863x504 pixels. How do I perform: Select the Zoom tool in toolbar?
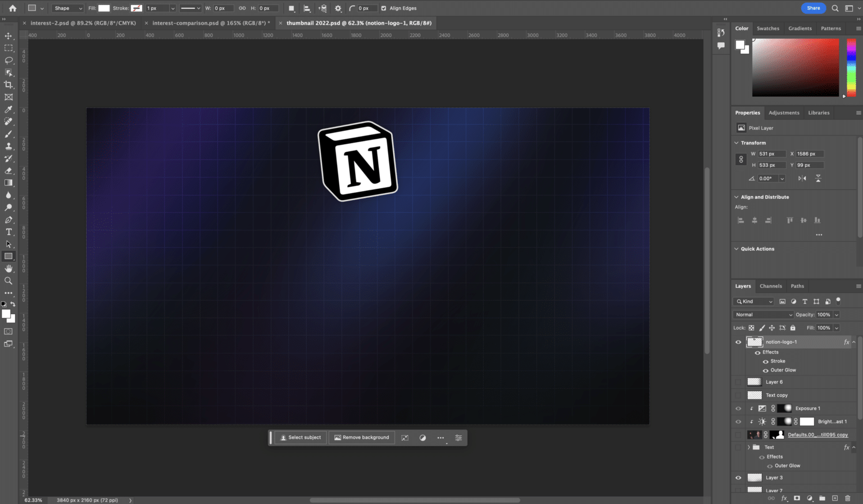coord(8,281)
